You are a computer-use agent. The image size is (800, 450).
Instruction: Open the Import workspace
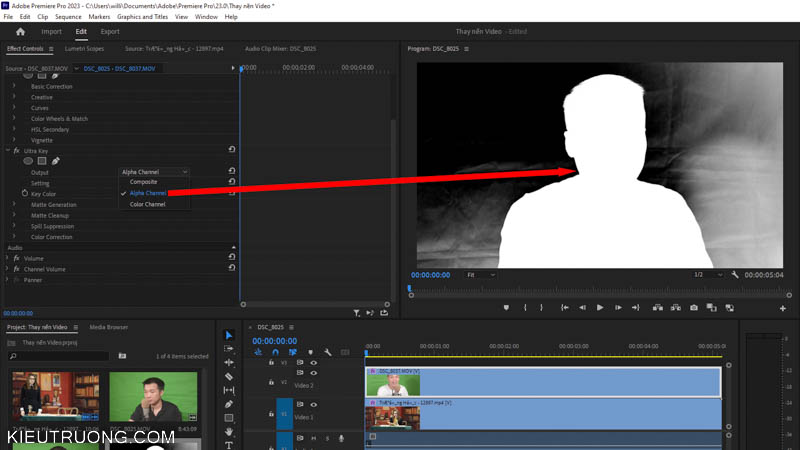pos(52,32)
